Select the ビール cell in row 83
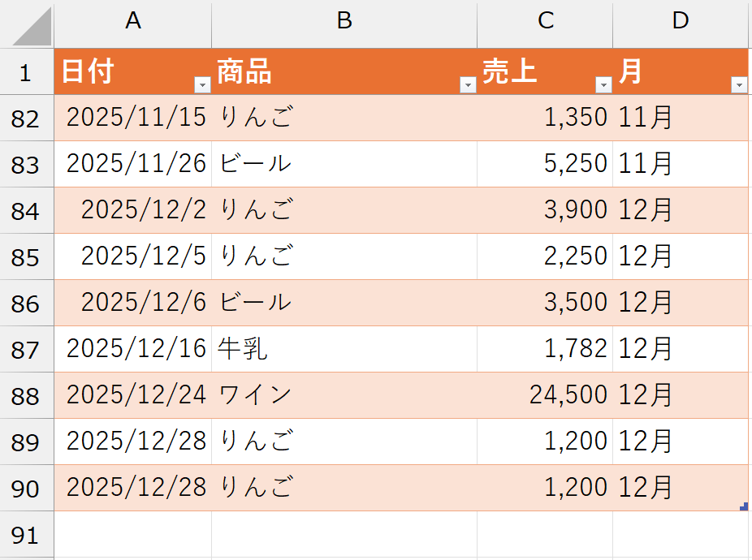The width and height of the screenshot is (752, 560). 344,164
